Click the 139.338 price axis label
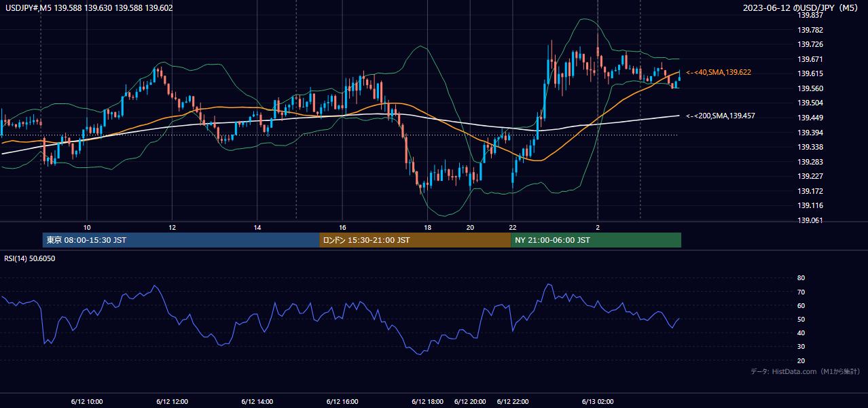Screen dimensions: 868x408 click(x=810, y=147)
